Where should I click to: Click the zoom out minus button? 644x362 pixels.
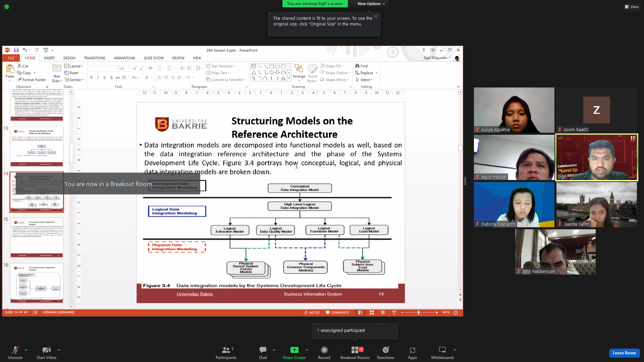402,312
